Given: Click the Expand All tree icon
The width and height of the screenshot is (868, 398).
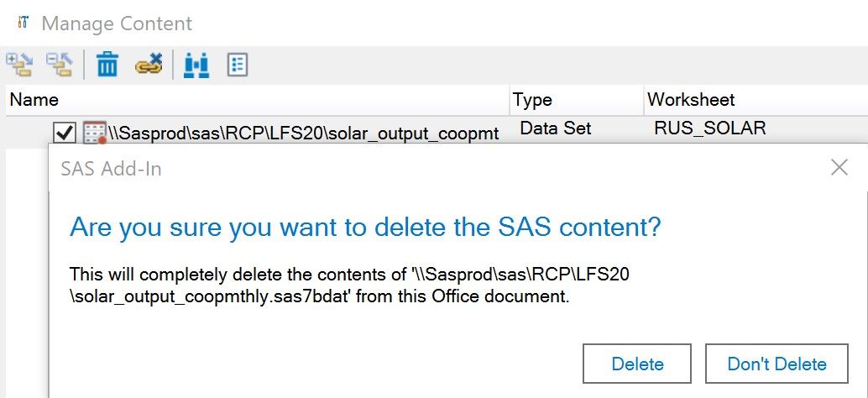Looking at the screenshot, I should pyautogui.click(x=18, y=65).
